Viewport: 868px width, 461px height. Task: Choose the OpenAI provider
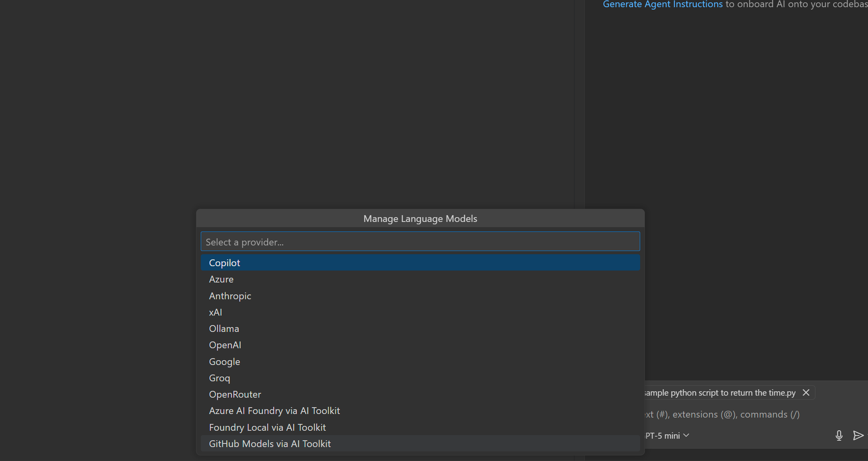(225, 345)
